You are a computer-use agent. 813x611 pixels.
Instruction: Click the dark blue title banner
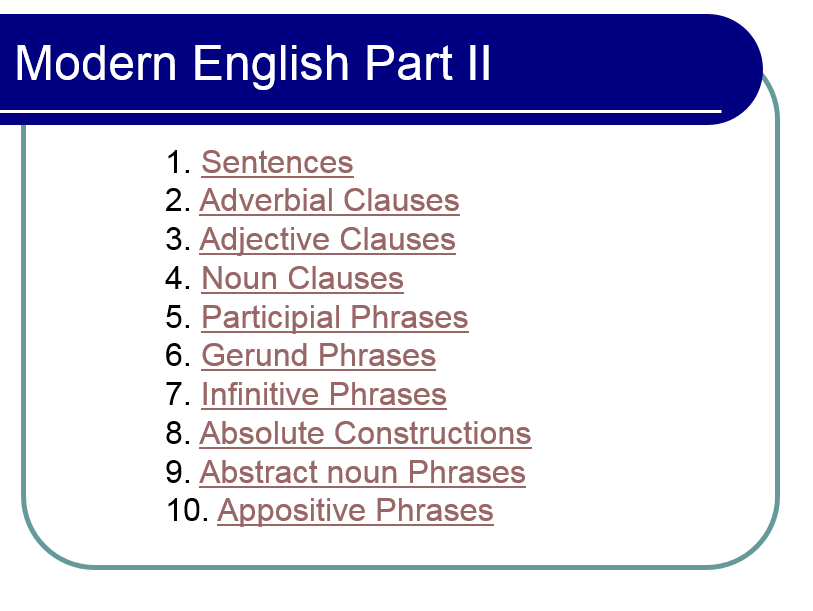(381, 70)
